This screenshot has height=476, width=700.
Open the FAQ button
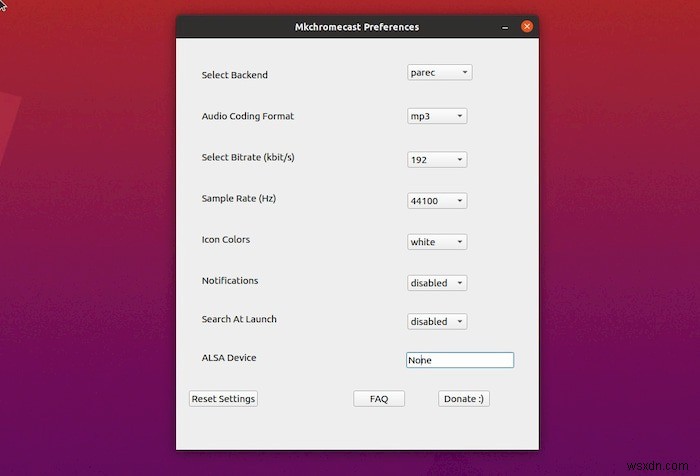coord(379,399)
